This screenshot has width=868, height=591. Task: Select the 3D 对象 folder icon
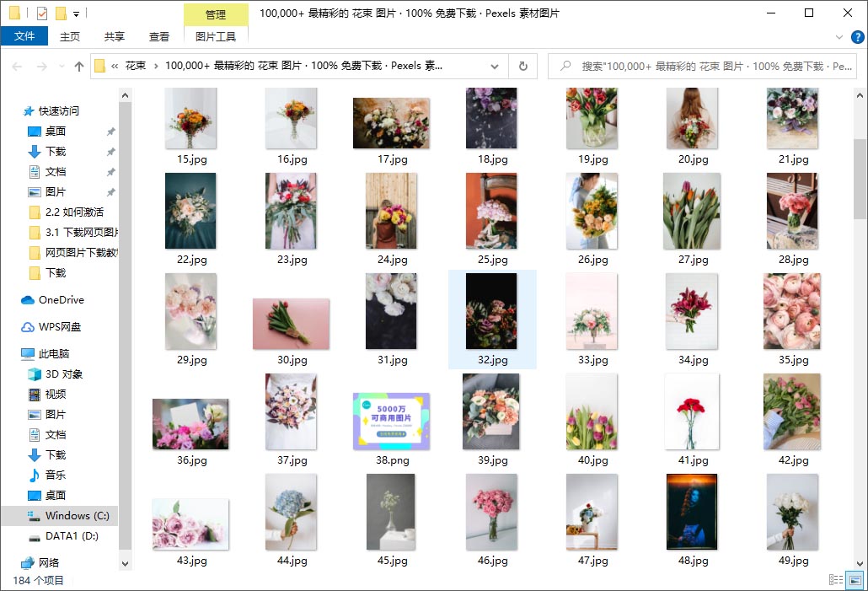(35, 374)
